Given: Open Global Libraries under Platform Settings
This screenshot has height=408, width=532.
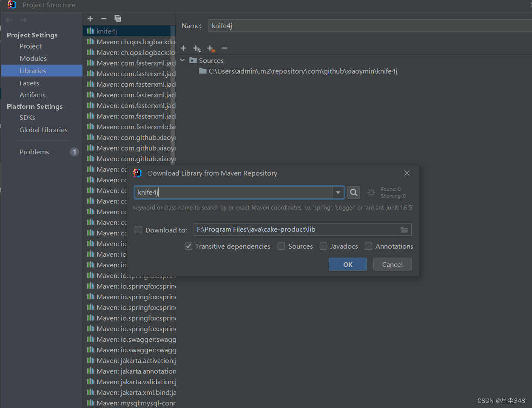Looking at the screenshot, I should 43,130.
